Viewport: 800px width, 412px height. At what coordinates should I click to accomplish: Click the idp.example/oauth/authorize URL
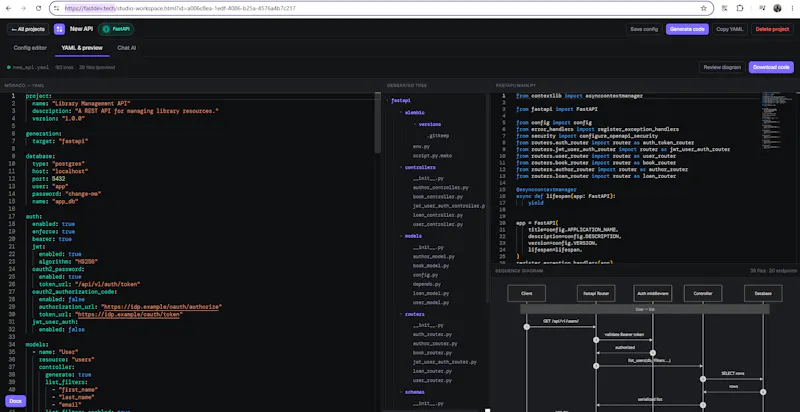[162, 307]
